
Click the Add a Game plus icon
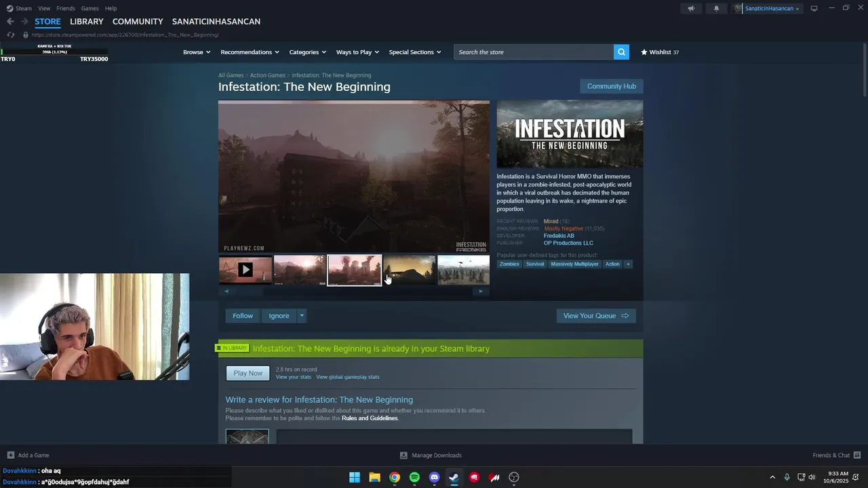10,455
